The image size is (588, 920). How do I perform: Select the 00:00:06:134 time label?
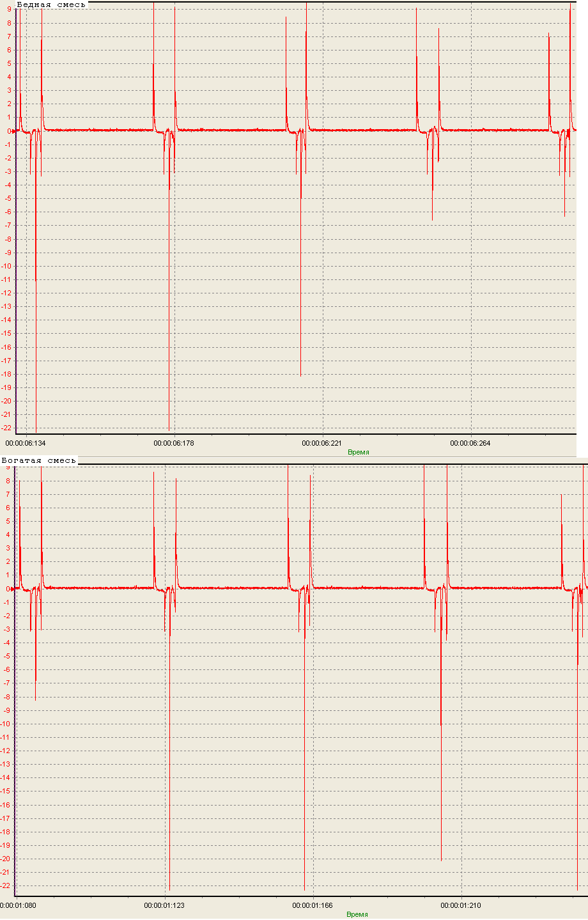(x=26, y=443)
